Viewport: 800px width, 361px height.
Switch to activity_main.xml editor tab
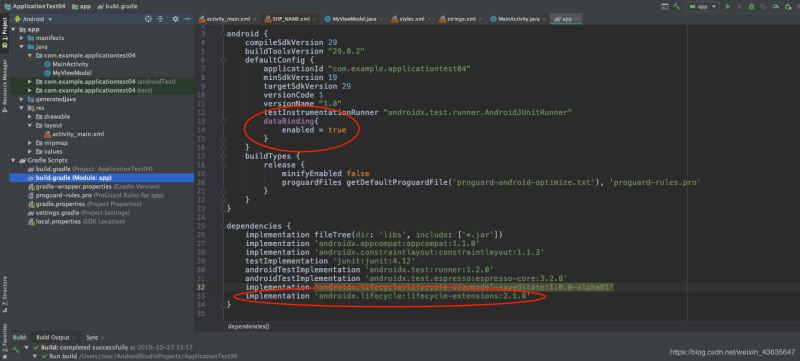click(x=227, y=19)
